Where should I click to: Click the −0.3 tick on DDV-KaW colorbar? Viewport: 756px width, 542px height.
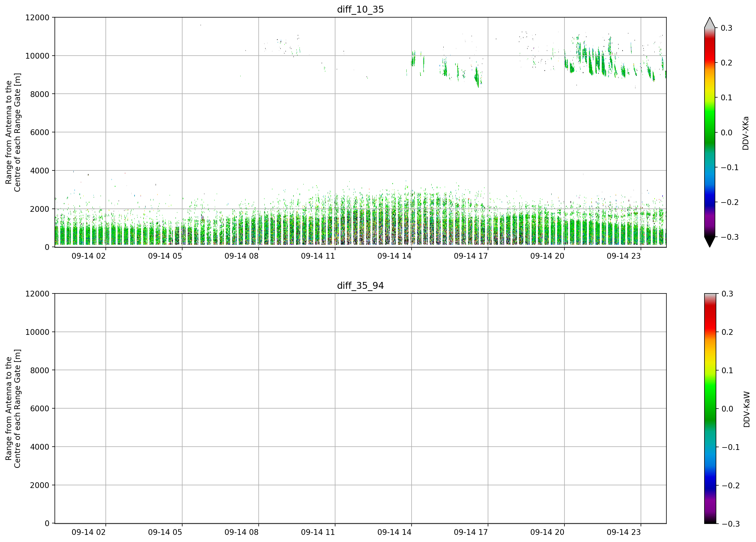tap(731, 524)
